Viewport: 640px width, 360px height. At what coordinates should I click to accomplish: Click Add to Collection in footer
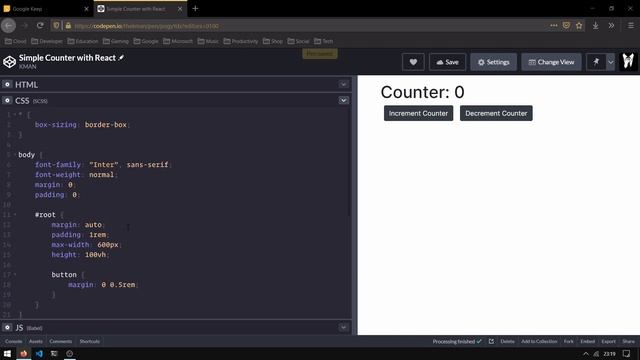[x=539, y=341]
